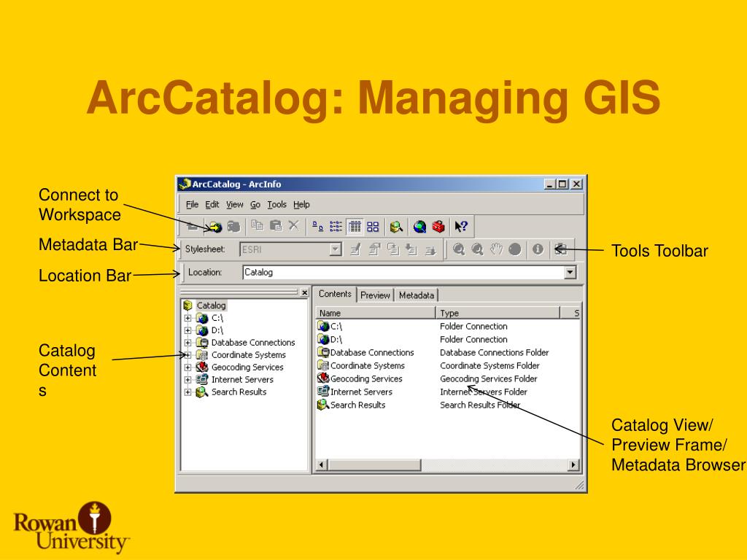Select Catalog root in the tree

[x=211, y=306]
